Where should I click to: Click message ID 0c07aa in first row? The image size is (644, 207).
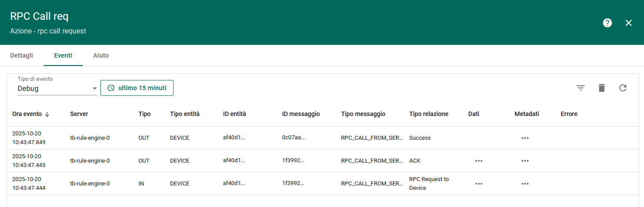[x=293, y=137]
